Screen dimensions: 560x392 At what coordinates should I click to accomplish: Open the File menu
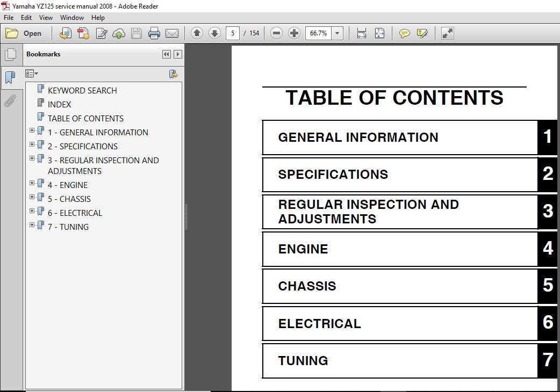coord(9,18)
